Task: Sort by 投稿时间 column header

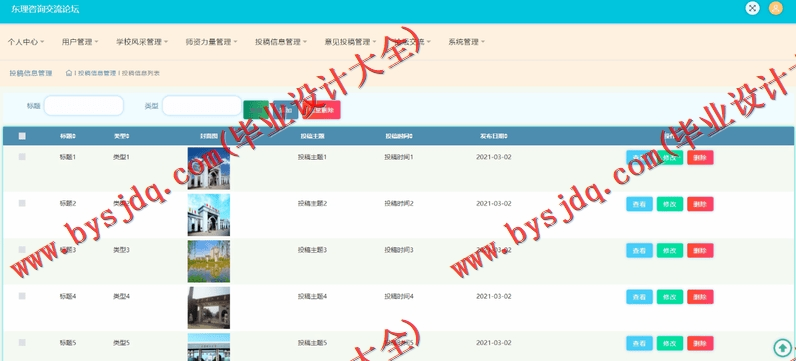Action: 399,136
